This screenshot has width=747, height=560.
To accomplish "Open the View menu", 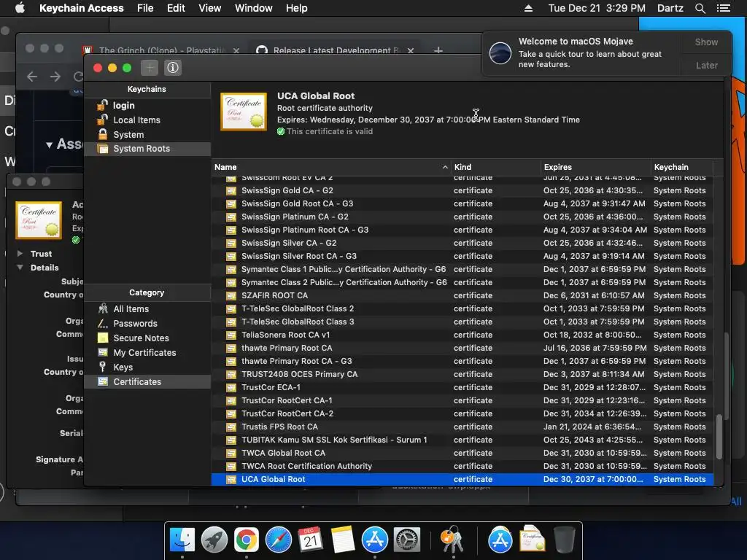I will [x=209, y=8].
